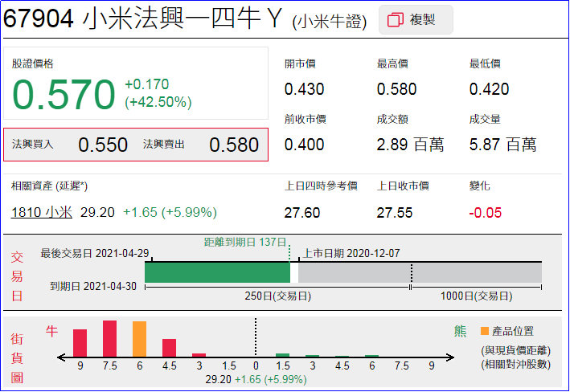Click the 熊 label in street chart
This screenshot has height=392, width=570.
[x=460, y=331]
